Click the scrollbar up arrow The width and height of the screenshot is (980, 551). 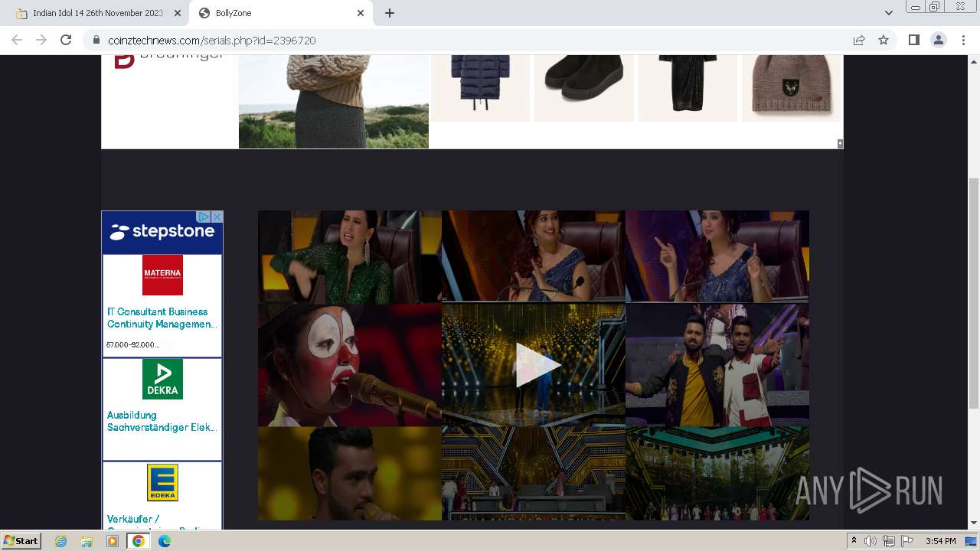974,61
